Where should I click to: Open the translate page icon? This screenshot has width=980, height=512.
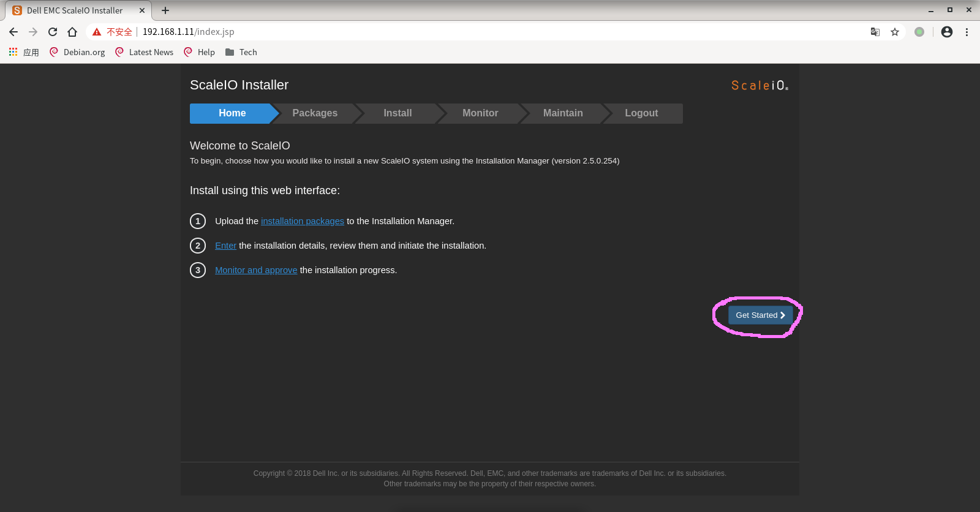click(875, 32)
